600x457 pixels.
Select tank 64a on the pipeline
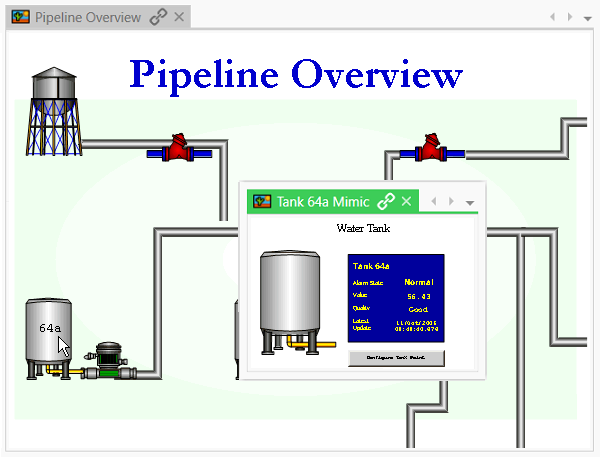pos(50,337)
